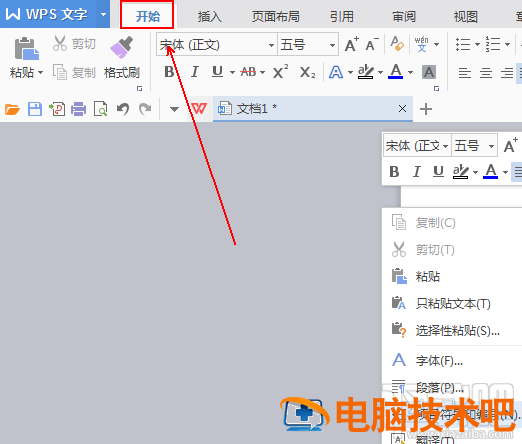Viewport: 522px width, 444px height.
Task: Add a new document tab with plus
Action: [426, 109]
